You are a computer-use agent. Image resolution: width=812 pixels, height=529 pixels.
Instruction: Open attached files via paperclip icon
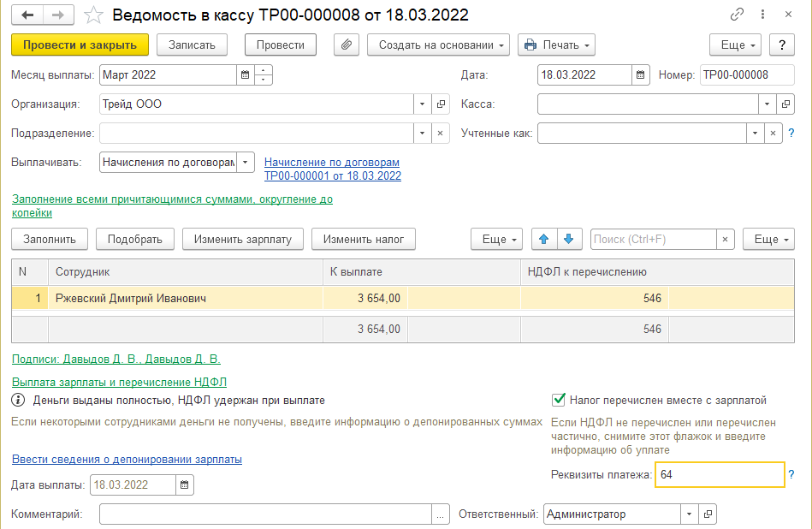pos(346,45)
